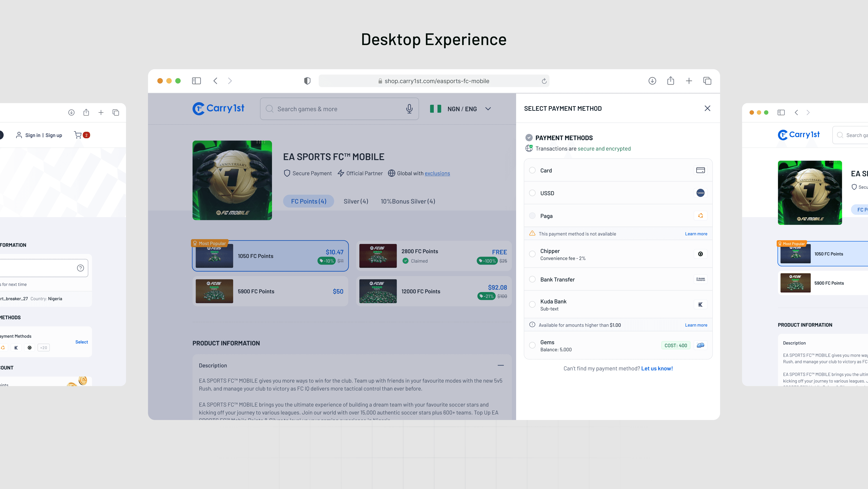Image resolution: width=868 pixels, height=489 pixels.
Task: Open the exclusions link
Action: (x=437, y=173)
